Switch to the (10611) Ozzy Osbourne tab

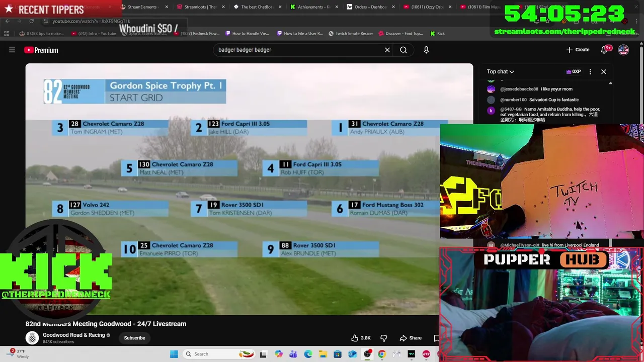pos(428,7)
